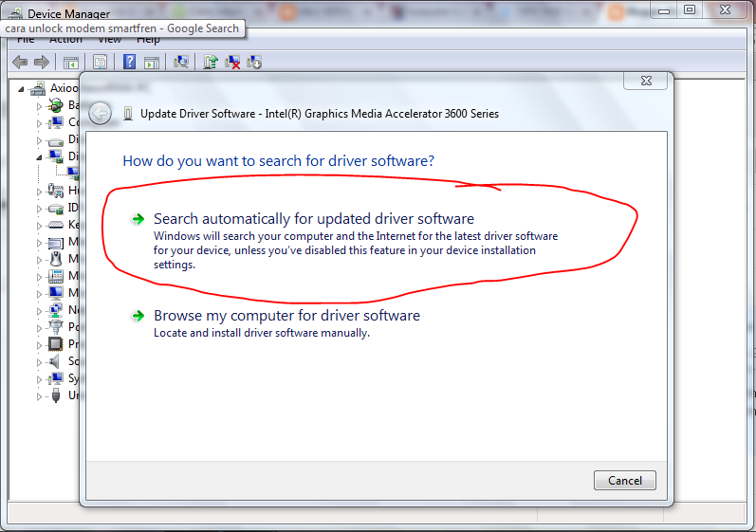Image resolution: width=756 pixels, height=532 pixels.
Task: Select the Network adapters category icon
Action: 56,310
